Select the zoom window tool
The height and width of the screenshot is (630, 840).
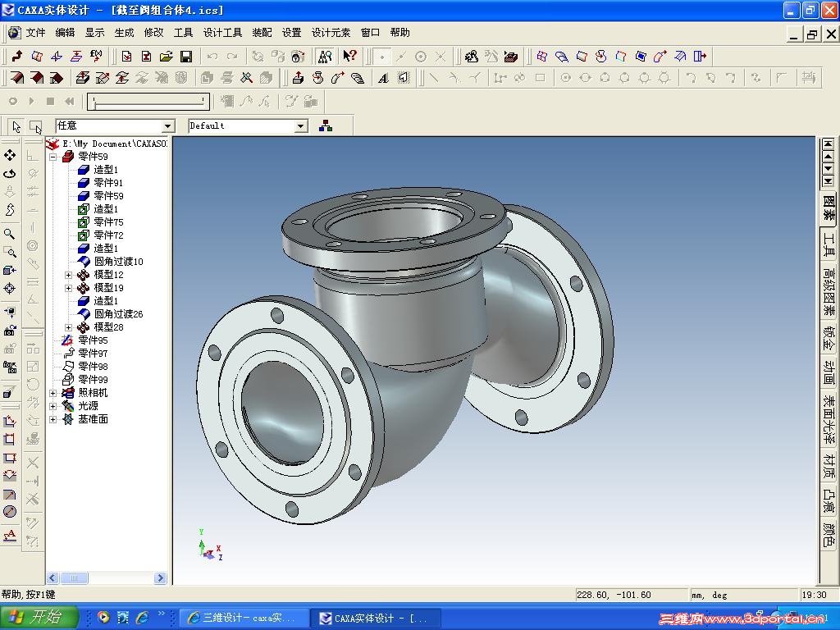(10, 252)
